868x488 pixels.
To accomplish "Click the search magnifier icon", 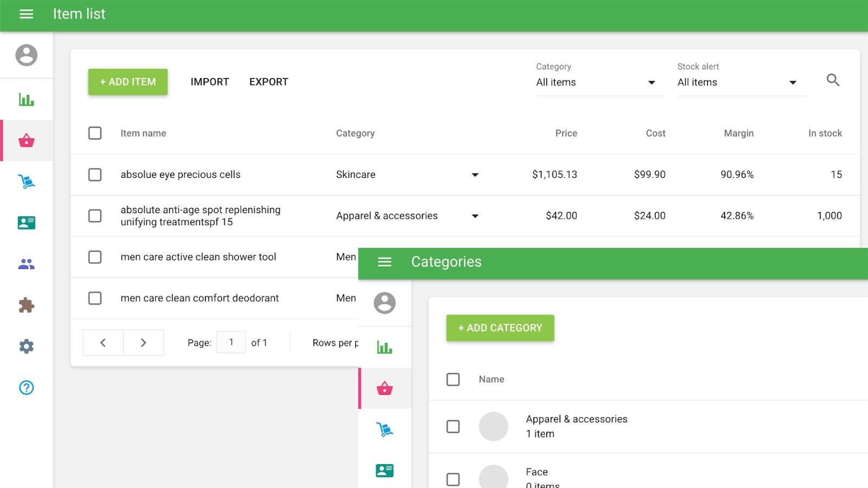I will pos(833,80).
